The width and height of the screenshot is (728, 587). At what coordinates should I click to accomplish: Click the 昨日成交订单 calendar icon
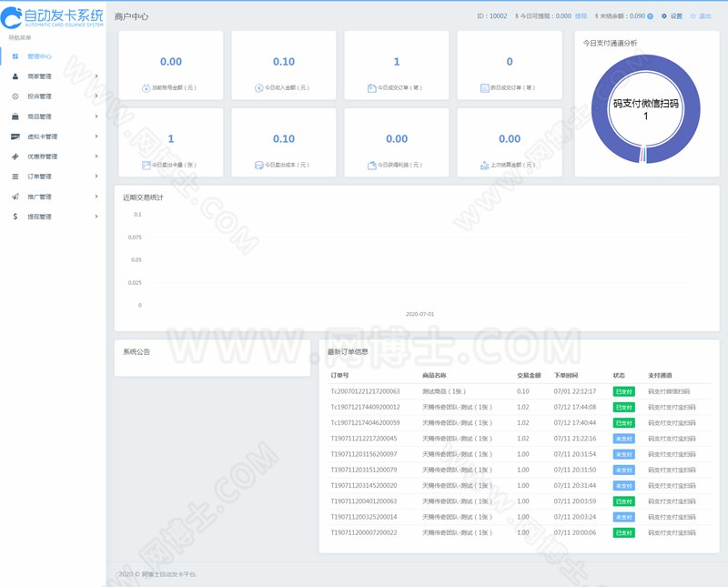(x=485, y=87)
